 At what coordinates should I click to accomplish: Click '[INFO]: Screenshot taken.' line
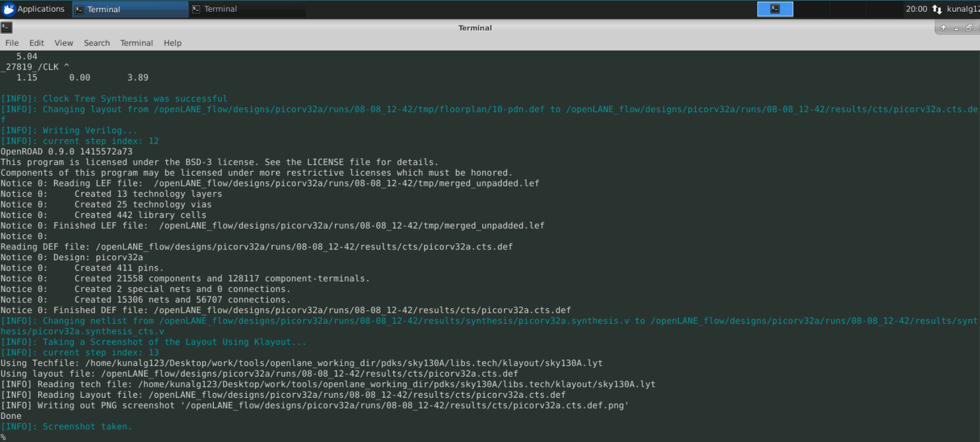coord(66,426)
